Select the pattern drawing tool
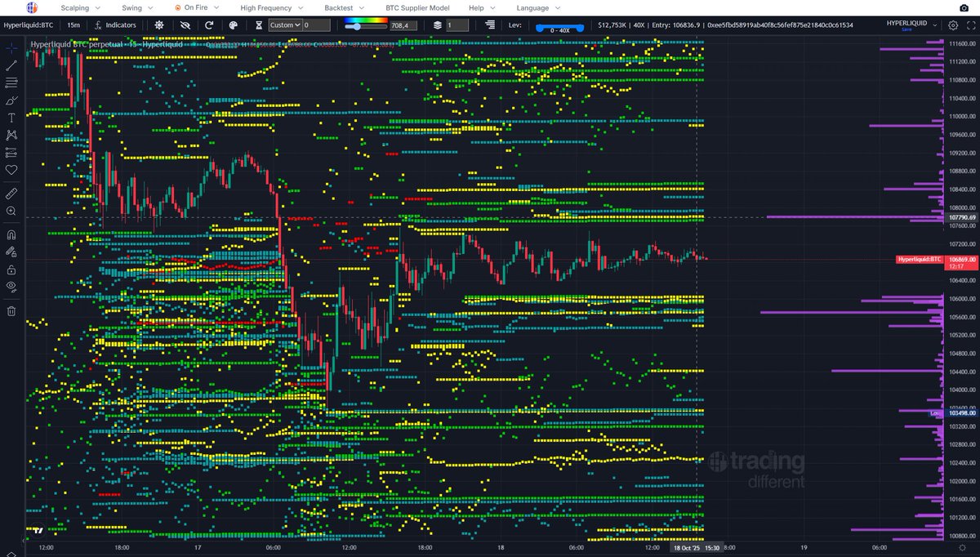This screenshot has height=557, width=980. 11,135
